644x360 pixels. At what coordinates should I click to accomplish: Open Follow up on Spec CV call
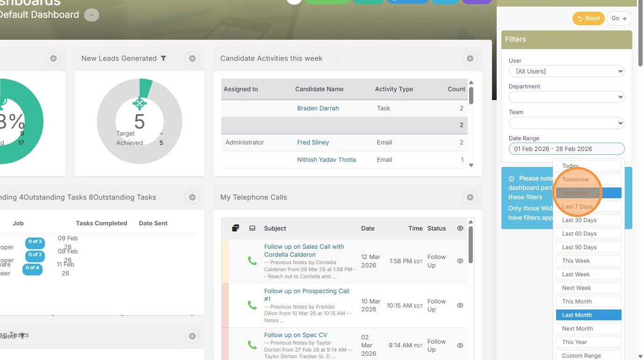296,335
